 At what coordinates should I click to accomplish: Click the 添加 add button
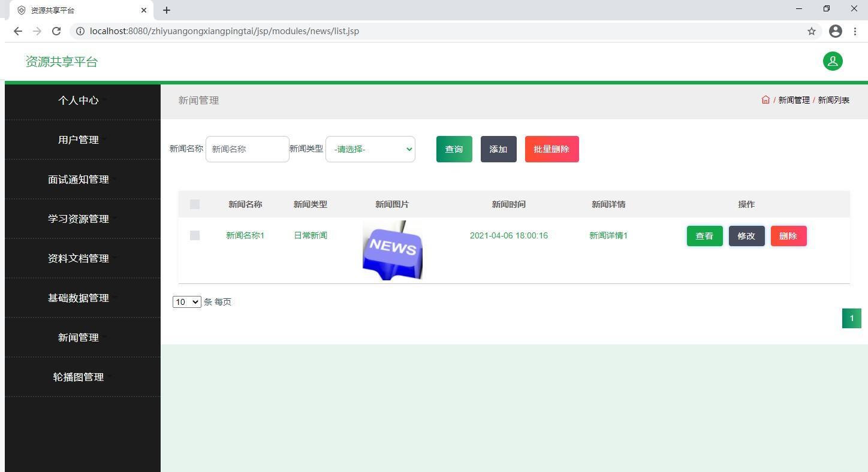499,149
